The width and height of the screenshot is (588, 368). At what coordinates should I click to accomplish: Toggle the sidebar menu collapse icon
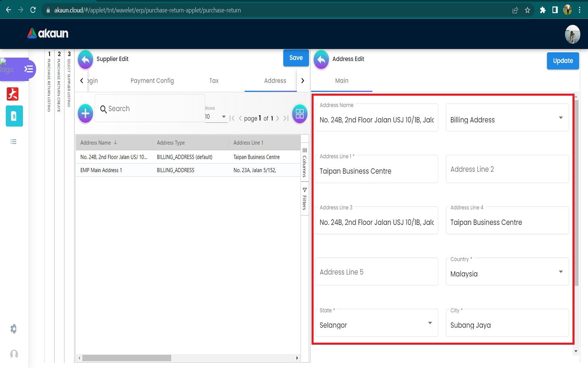[x=29, y=69]
